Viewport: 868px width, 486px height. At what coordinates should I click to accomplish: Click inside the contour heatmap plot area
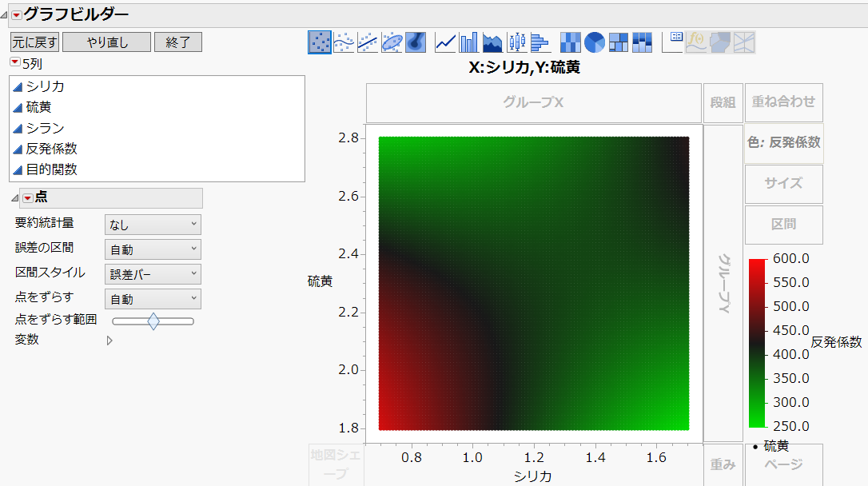(x=534, y=284)
